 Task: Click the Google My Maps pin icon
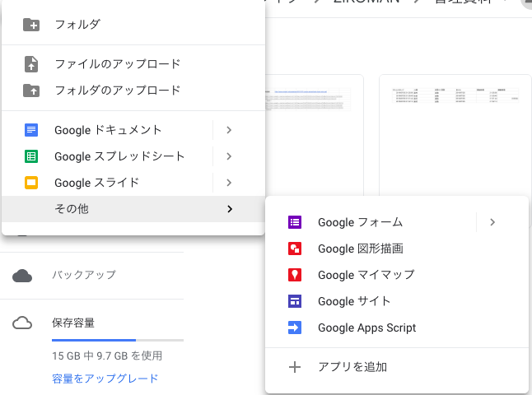point(295,275)
